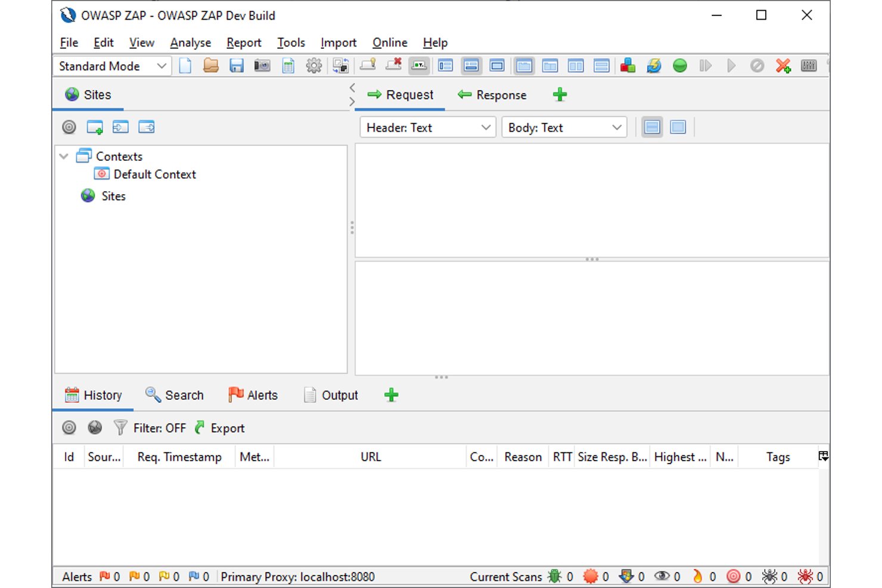Open the Header: Text dropdown
Image resolution: width=882 pixels, height=588 pixels.
click(428, 127)
